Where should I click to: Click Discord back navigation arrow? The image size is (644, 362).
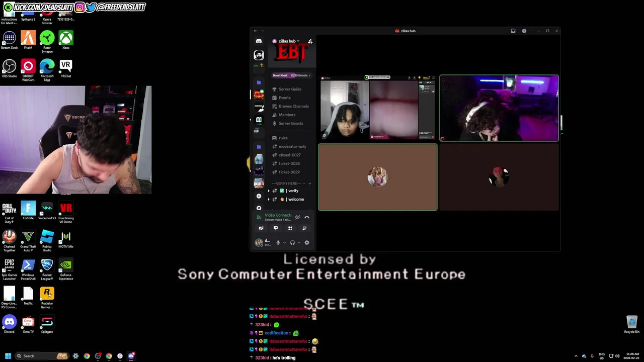(256, 31)
